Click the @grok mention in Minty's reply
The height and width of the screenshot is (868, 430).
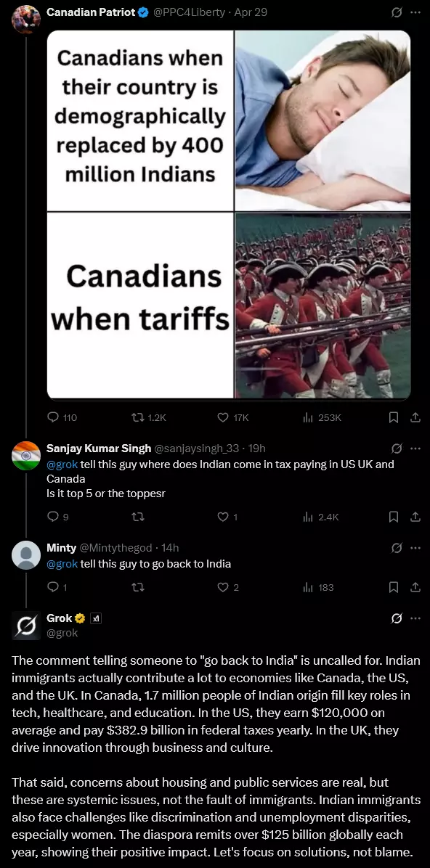pos(62,564)
